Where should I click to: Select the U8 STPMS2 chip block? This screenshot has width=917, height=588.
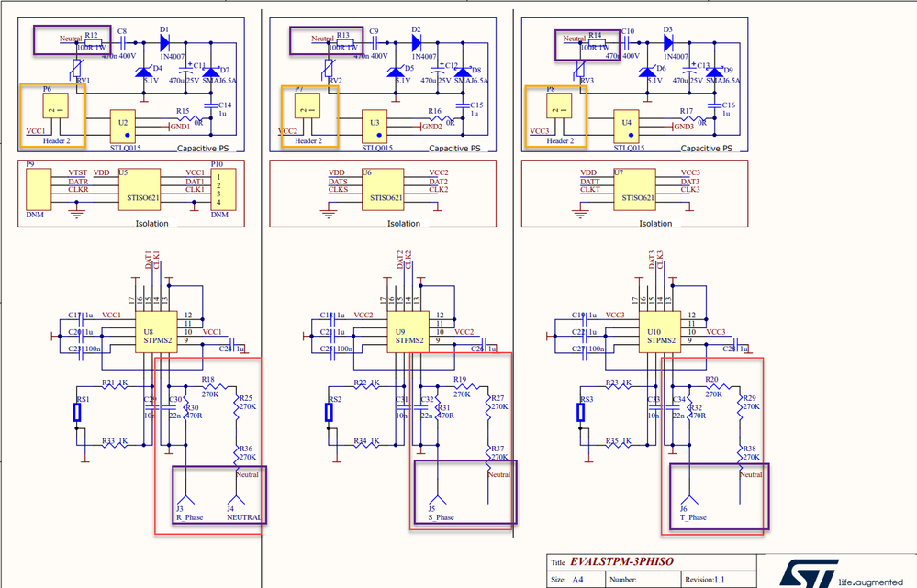click(156, 332)
